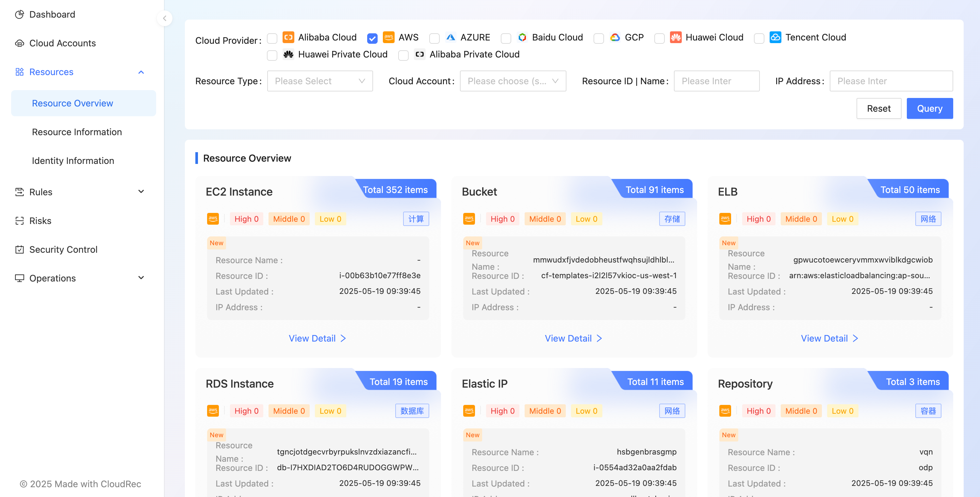Click the Reset button
This screenshot has height=497, width=980.
(878, 108)
